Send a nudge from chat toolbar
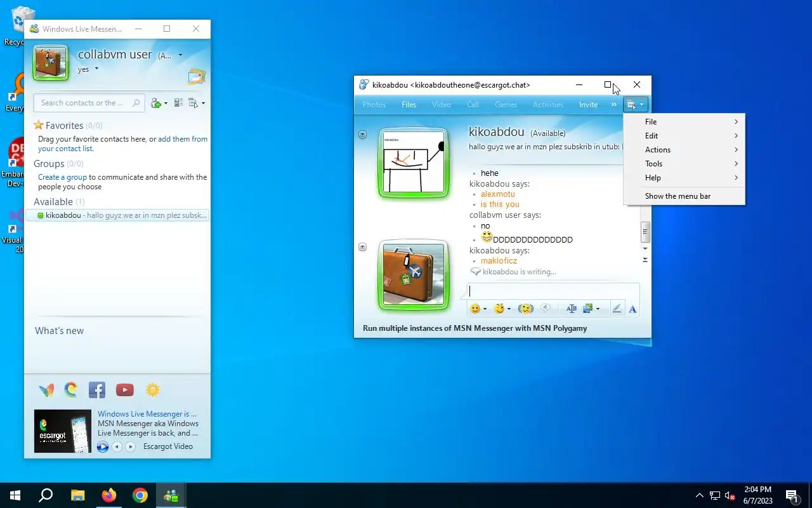 525,309
